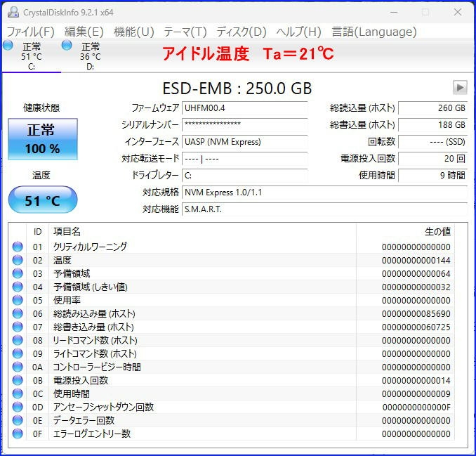Image resolution: width=476 pixels, height=456 pixels.
Task: Click the row name エラーログエントリー数
Action: 92,434
